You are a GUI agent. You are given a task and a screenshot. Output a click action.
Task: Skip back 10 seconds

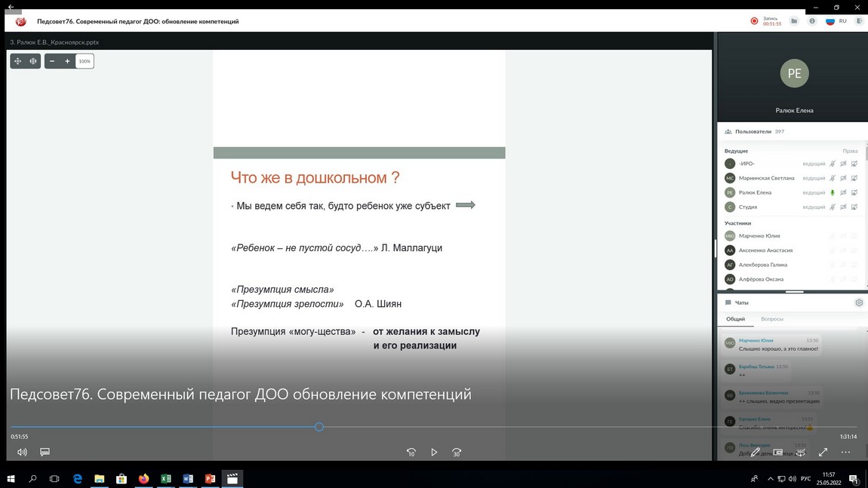tap(411, 452)
